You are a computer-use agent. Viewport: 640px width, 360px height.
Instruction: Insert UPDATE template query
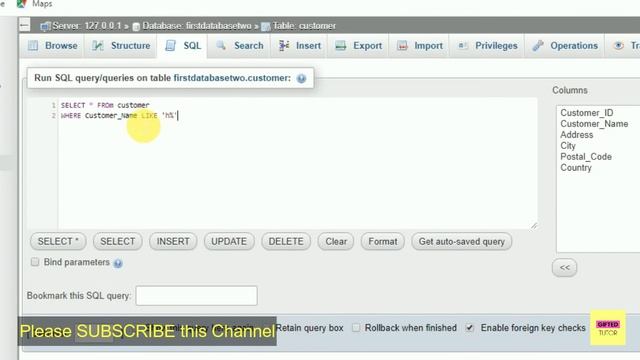click(x=229, y=242)
